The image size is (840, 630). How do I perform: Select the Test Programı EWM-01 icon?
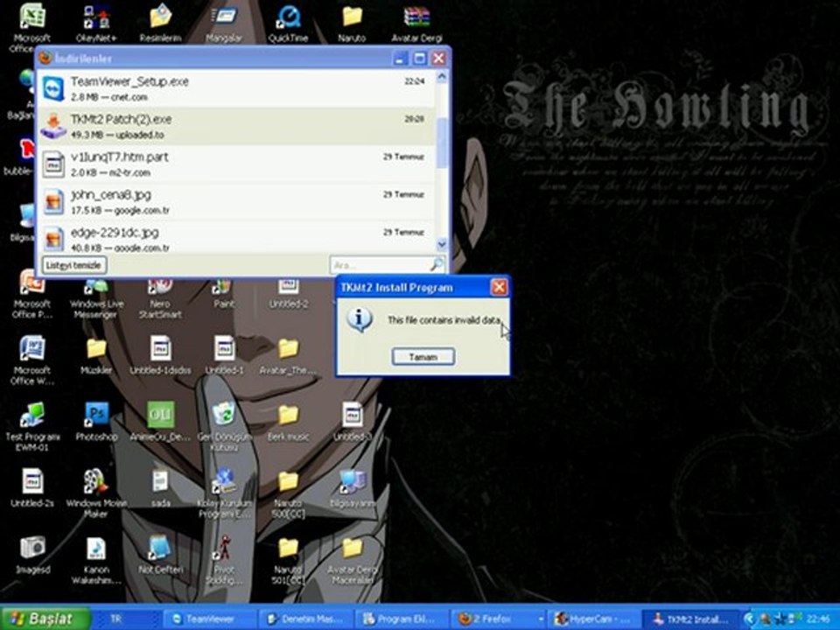click(x=32, y=426)
